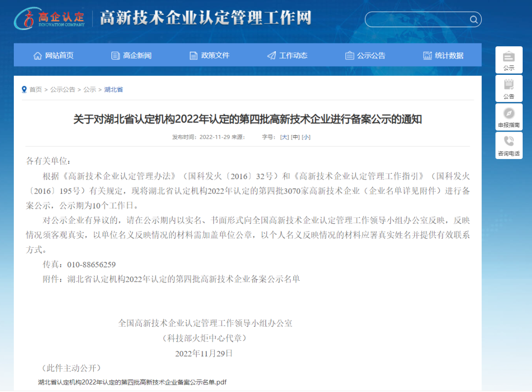Click the location pin breadcrumb icon
This screenshot has width=532, height=392.
[x=24, y=90]
